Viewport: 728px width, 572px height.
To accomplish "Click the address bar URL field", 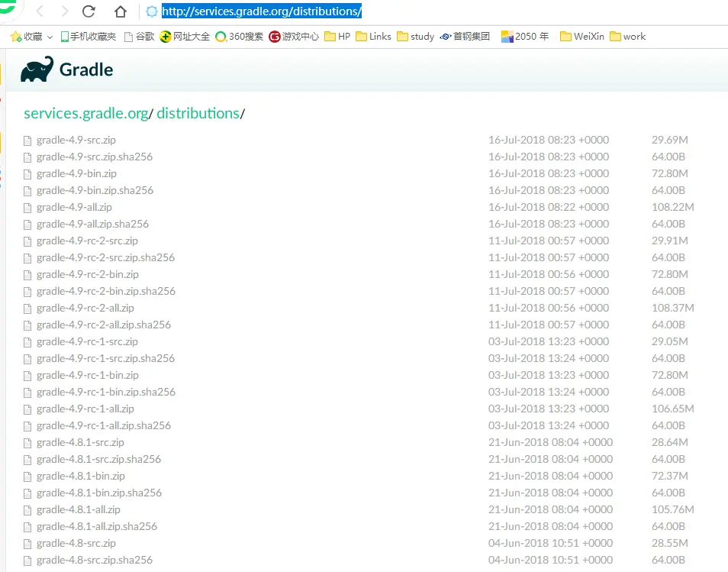I will 262,11.
